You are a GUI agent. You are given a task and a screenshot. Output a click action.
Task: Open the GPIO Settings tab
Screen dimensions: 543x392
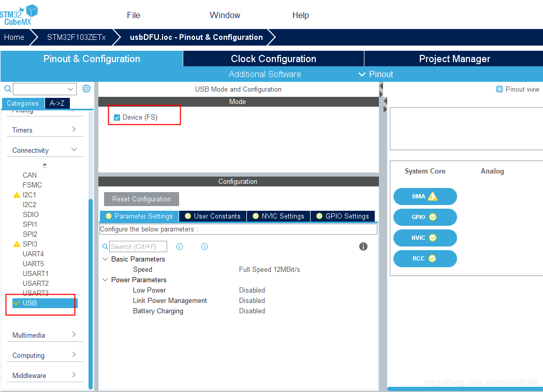[343, 216]
